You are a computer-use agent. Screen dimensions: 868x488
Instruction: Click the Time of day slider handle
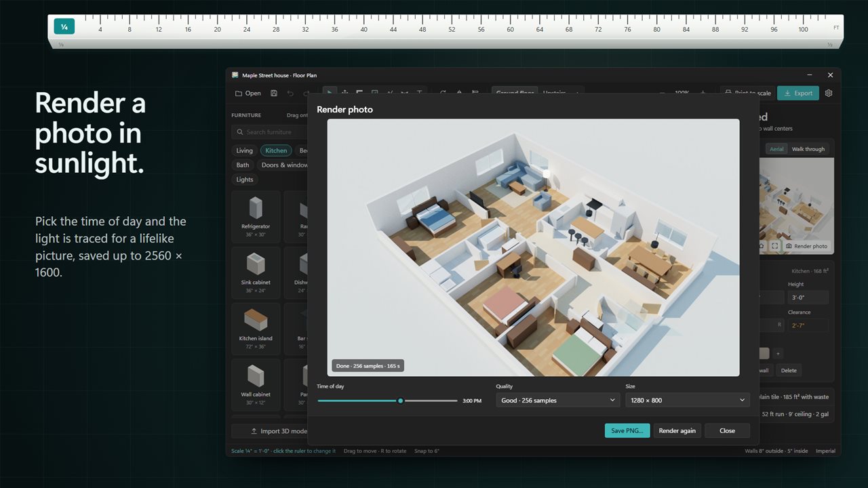point(401,401)
